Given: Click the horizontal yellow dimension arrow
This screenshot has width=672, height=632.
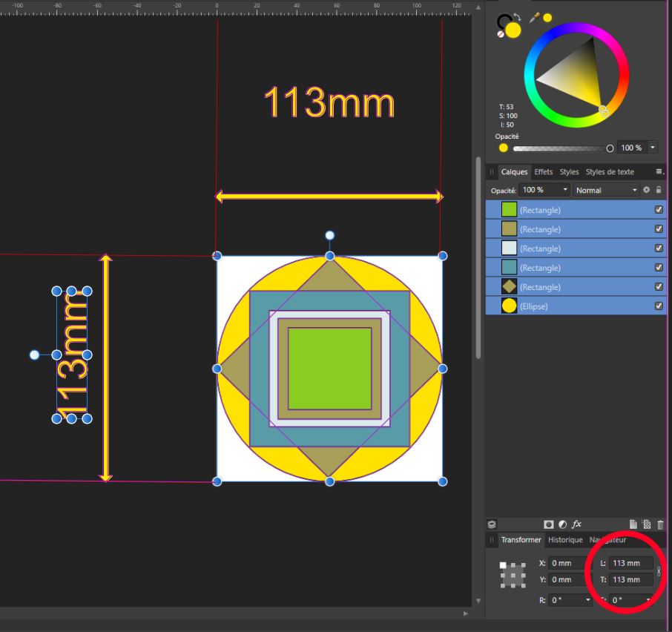Looking at the screenshot, I should 329,197.
